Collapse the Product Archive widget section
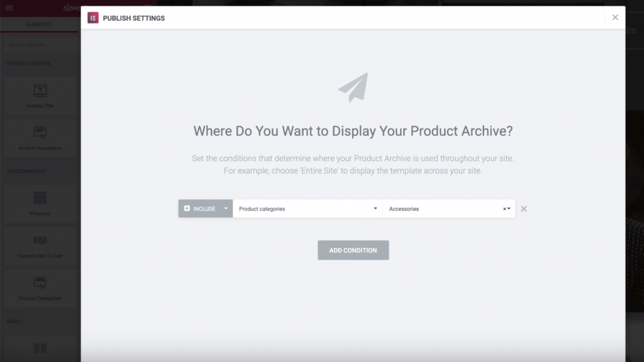644x362 pixels. [29, 64]
